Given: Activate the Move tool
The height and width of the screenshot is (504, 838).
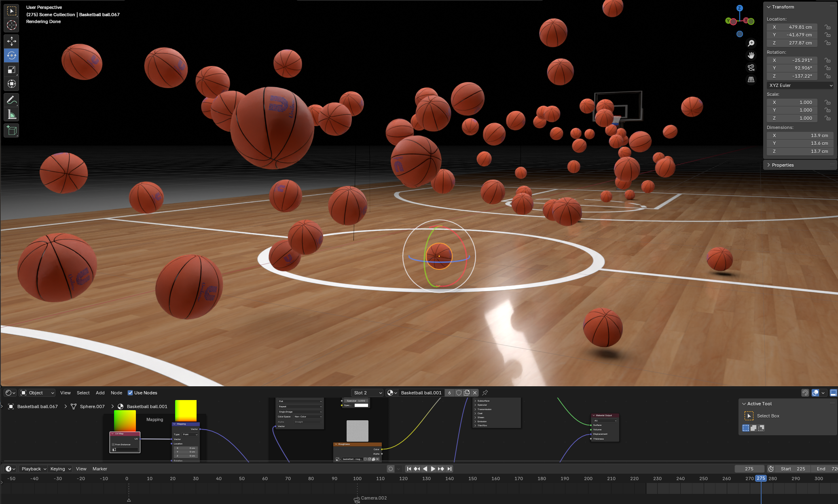Looking at the screenshot, I should click(11, 41).
